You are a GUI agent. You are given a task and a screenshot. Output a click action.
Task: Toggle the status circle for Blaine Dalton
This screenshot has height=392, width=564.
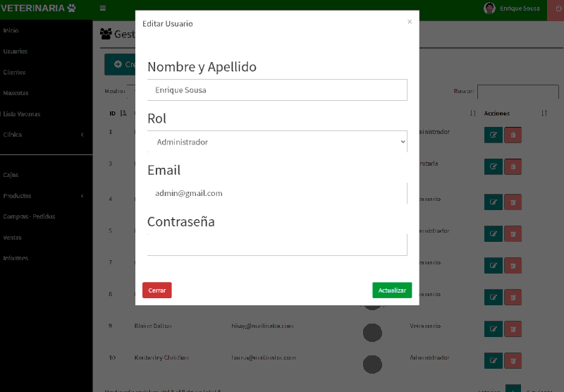[372, 331]
